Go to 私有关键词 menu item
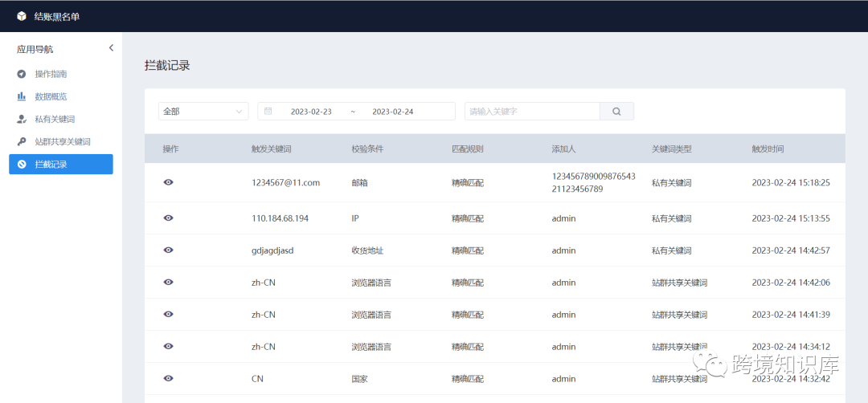Screen dimensions: 868x403 coord(55,119)
